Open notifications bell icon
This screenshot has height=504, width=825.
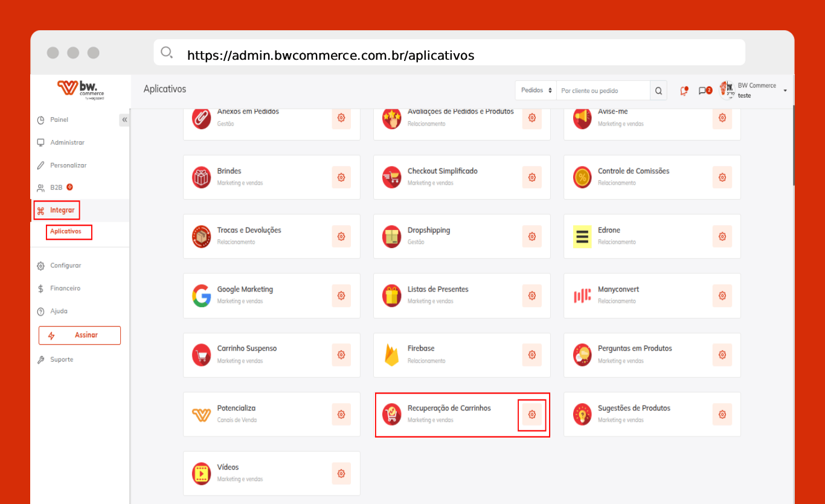pyautogui.click(x=684, y=91)
